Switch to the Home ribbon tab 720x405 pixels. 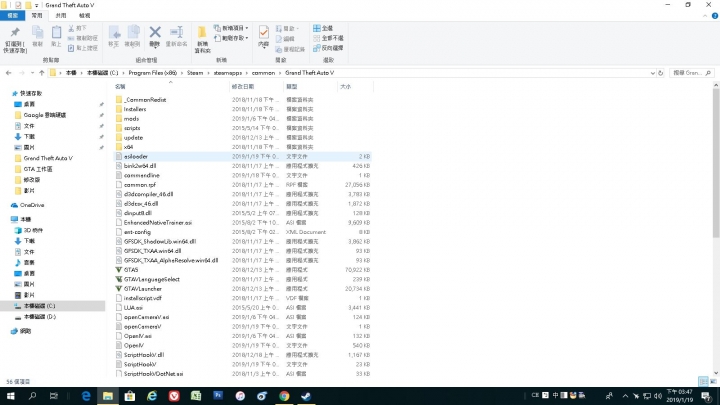[x=37, y=16]
